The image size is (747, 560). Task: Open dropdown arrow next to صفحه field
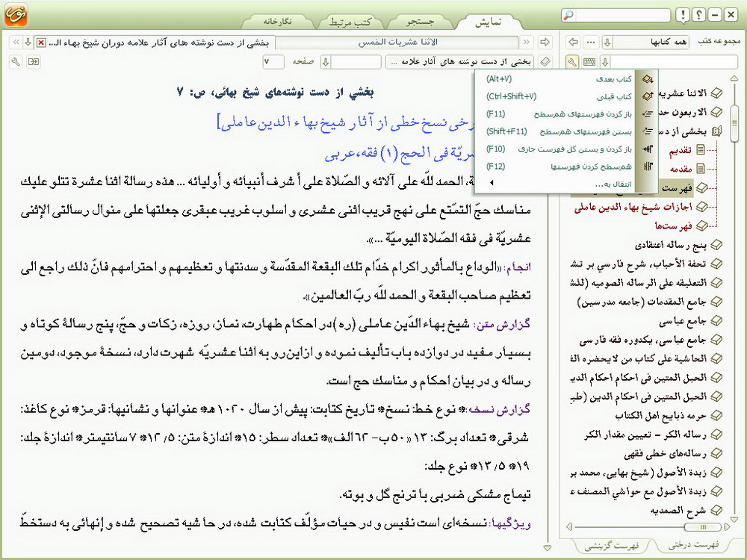(326, 61)
